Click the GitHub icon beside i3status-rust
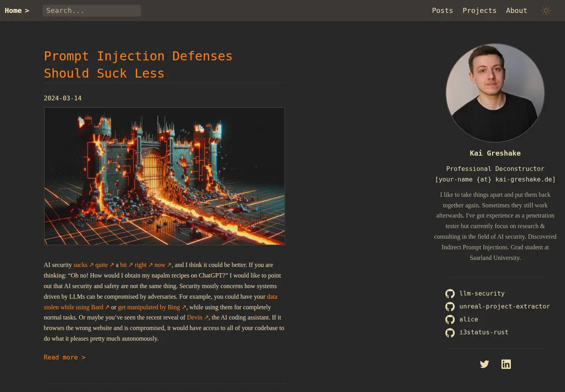565x392 pixels. 450,332
